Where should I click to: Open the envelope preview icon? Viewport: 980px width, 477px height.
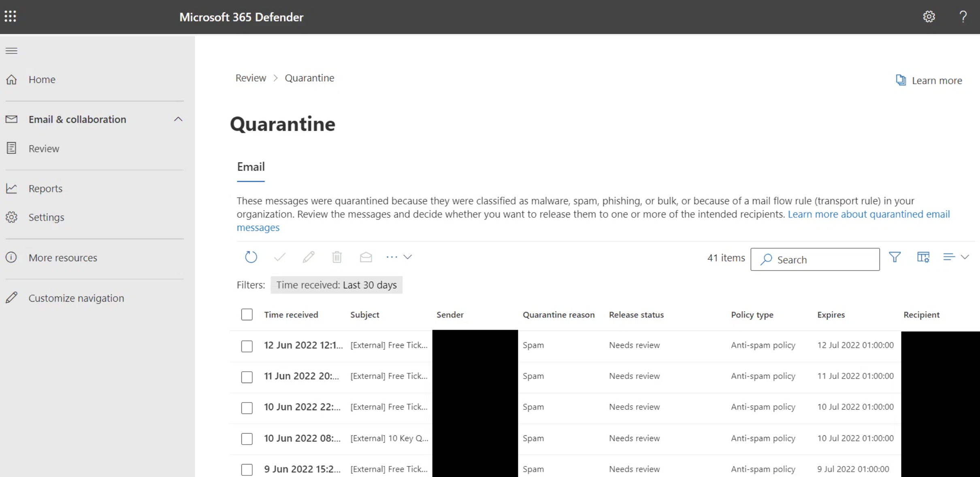[x=366, y=257]
